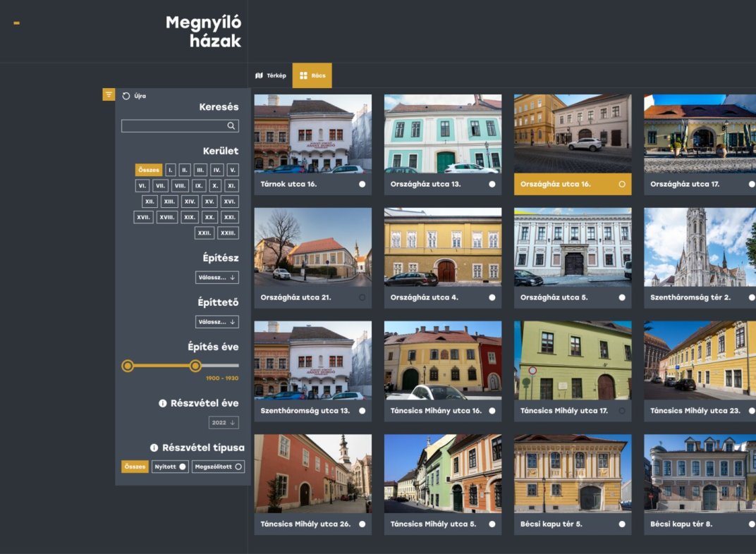Toggle district XV. filter

209,202
